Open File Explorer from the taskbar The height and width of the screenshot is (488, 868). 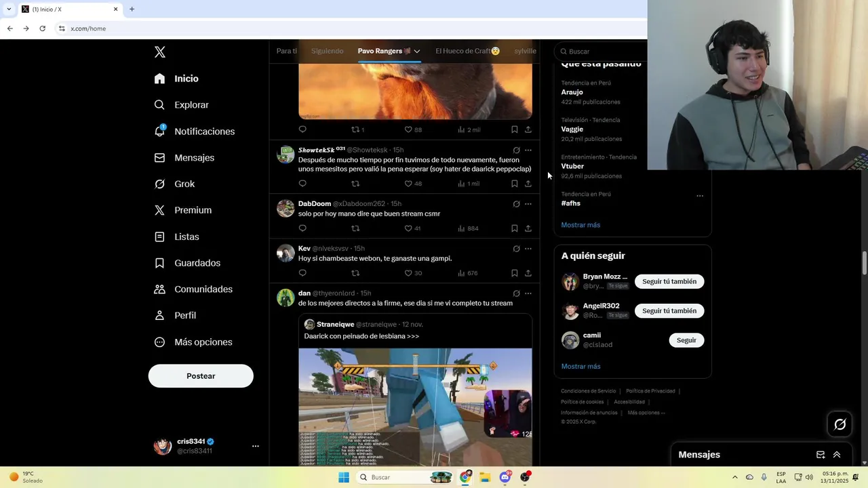[485, 477]
